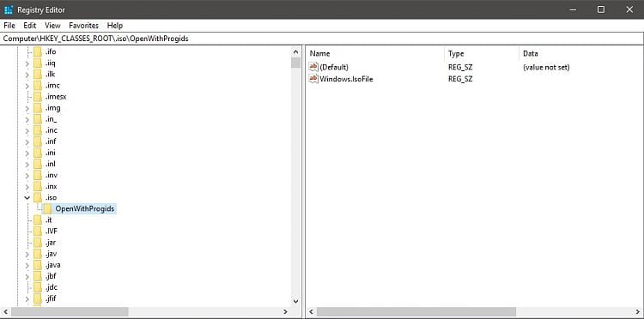Open the Help menu
Viewport: 644px width, 319px height.
tap(115, 26)
